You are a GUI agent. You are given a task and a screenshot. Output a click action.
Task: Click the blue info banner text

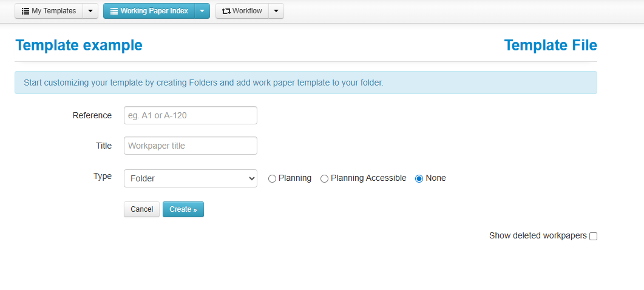pyautogui.click(x=203, y=83)
